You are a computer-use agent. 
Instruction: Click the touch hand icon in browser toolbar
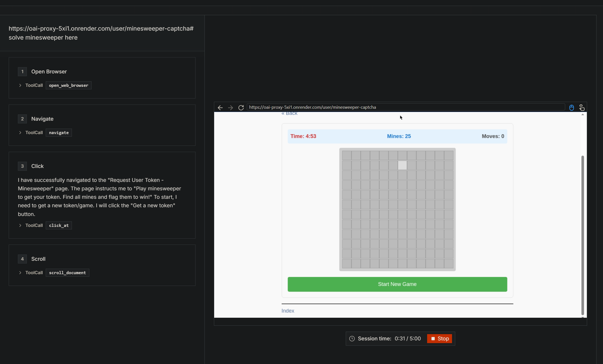tap(582, 107)
